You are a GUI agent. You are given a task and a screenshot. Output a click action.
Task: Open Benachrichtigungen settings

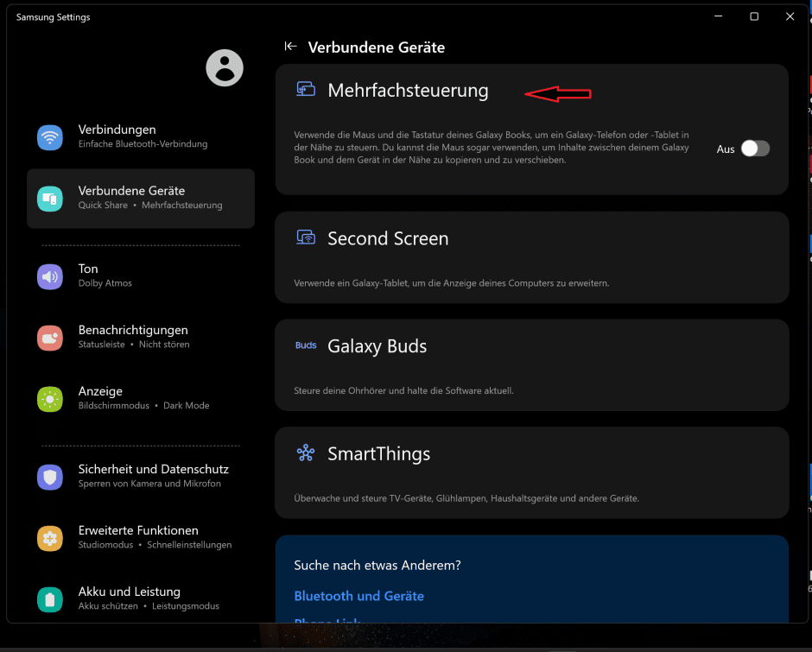pyautogui.click(x=141, y=338)
